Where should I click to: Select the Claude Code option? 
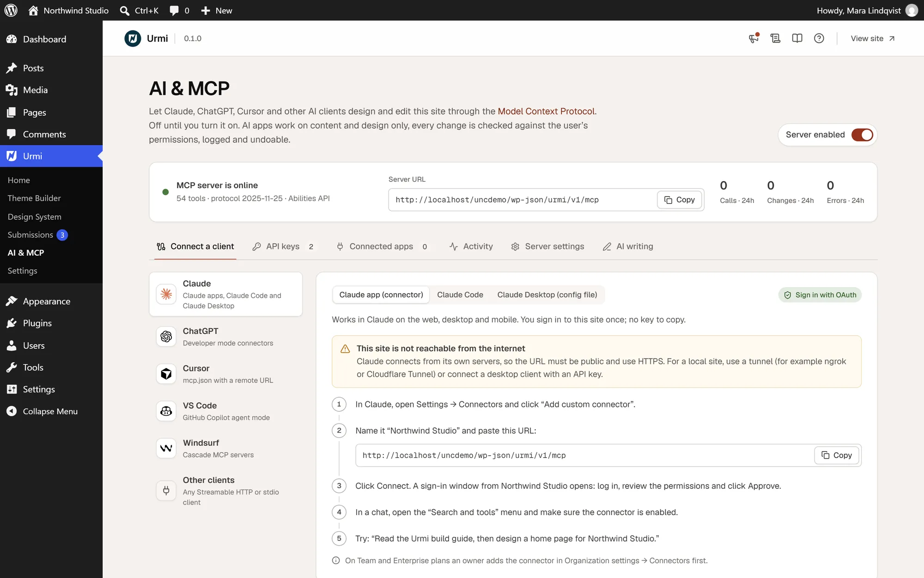pyautogui.click(x=460, y=295)
